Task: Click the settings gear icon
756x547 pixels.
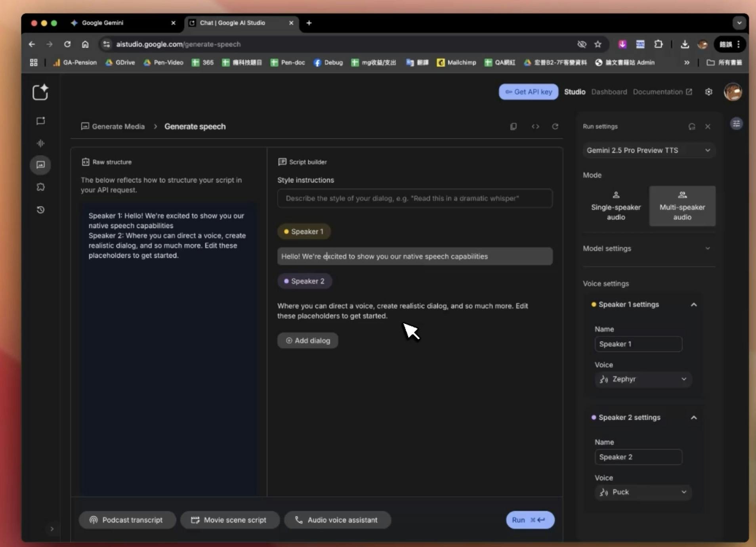Action: click(708, 92)
